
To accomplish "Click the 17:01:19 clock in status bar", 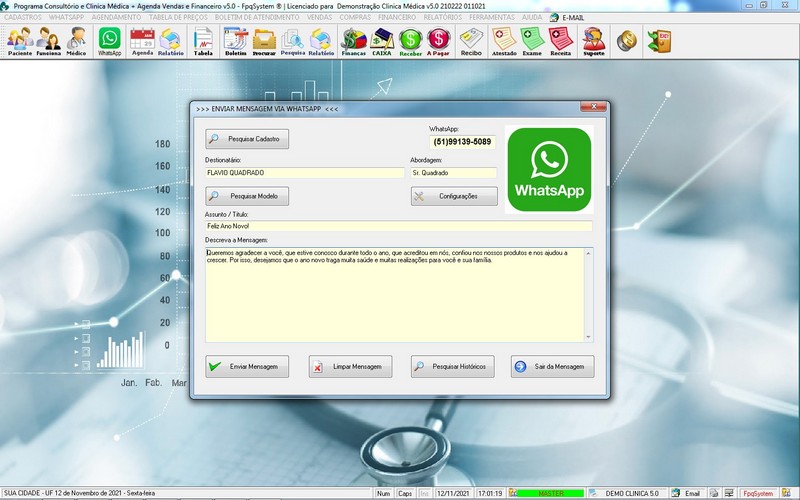I will click(490, 493).
